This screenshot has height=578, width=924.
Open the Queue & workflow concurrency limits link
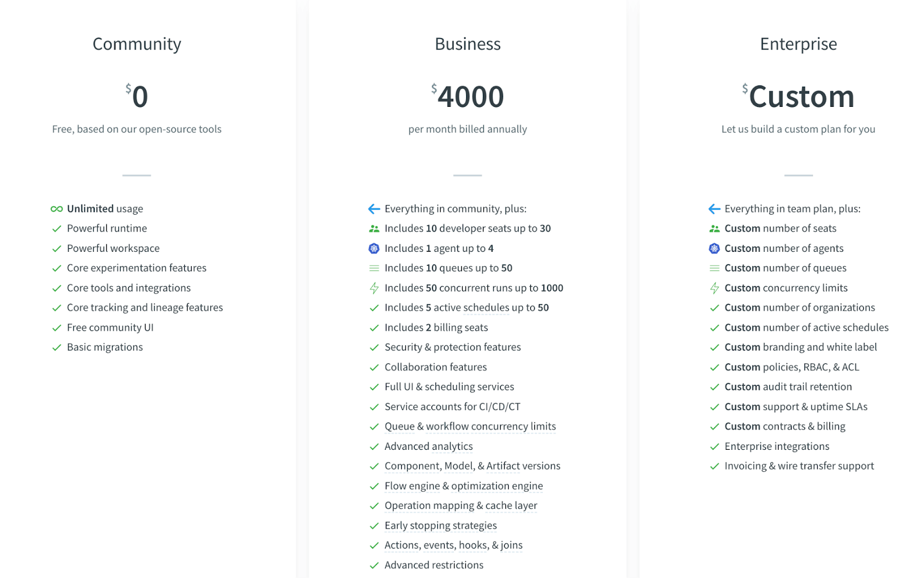tap(470, 426)
